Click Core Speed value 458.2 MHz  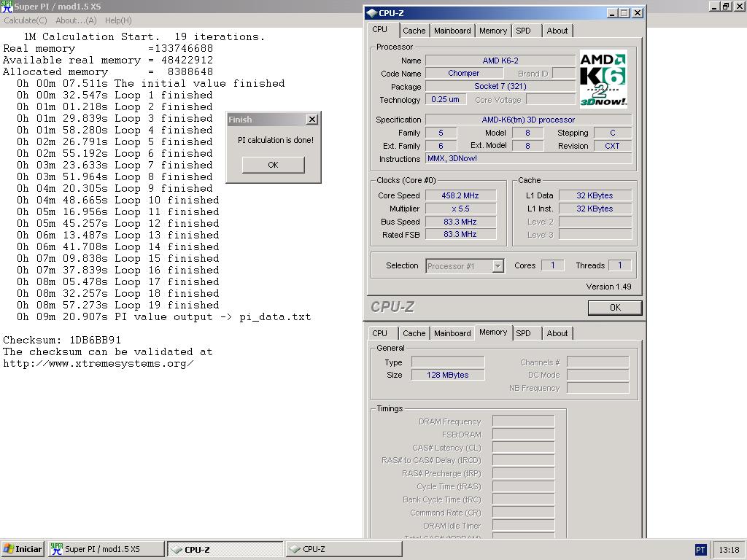460,195
